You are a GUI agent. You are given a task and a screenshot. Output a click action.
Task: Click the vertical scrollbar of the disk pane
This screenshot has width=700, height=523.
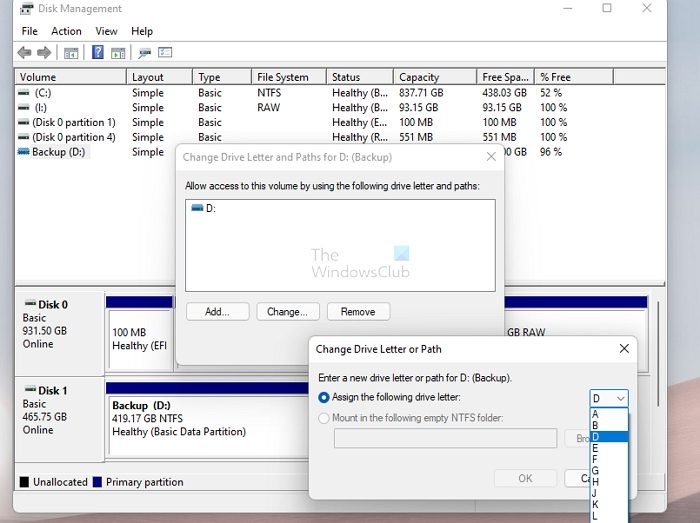658,353
